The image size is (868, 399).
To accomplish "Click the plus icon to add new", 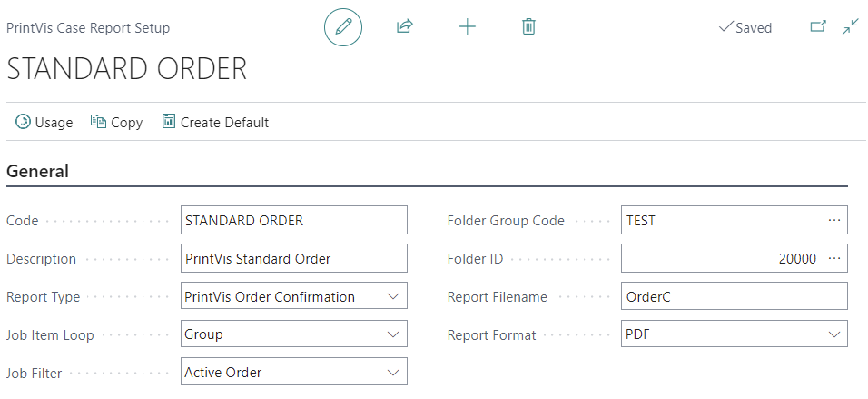I will [467, 27].
